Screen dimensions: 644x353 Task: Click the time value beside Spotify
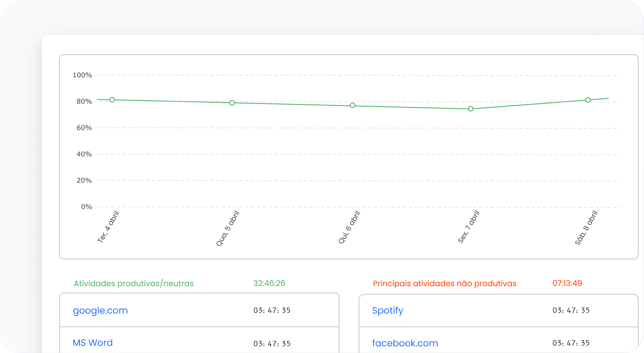(571, 311)
